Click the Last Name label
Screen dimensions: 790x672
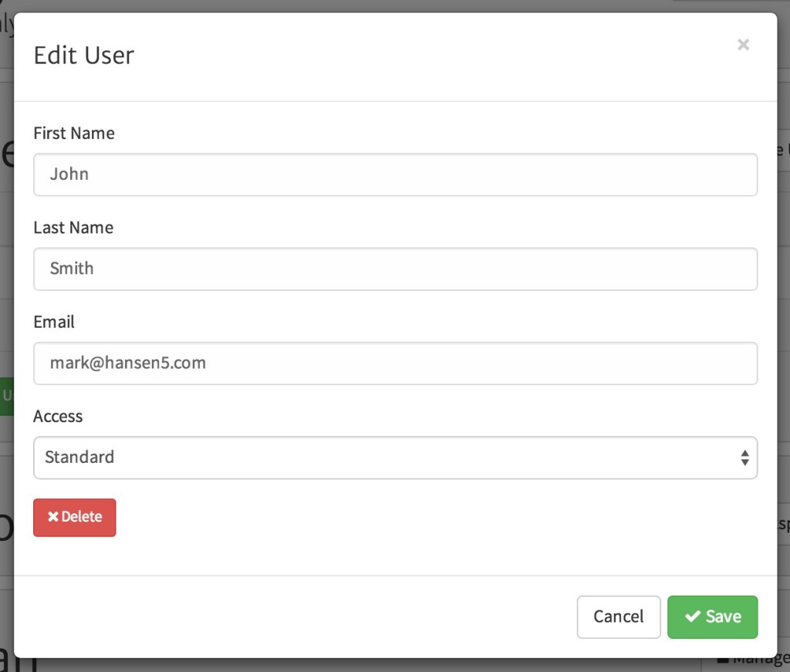pyautogui.click(x=73, y=227)
